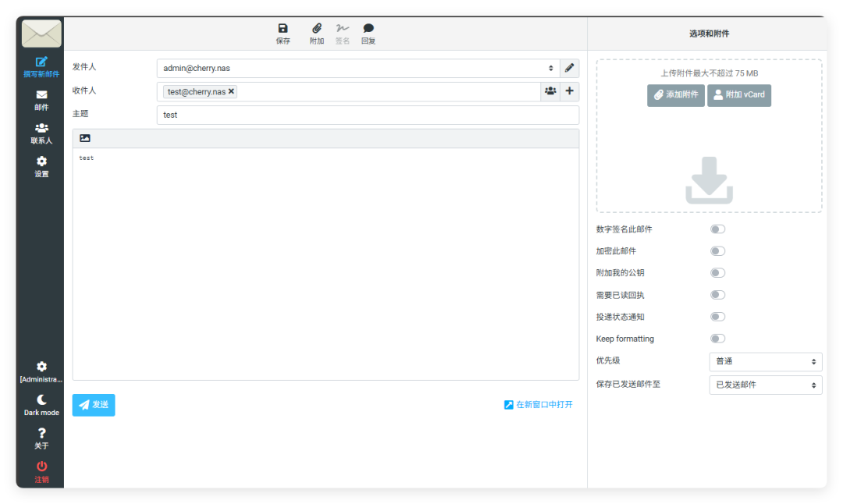Click the 发送 send button
The image size is (843, 504).
(x=94, y=405)
